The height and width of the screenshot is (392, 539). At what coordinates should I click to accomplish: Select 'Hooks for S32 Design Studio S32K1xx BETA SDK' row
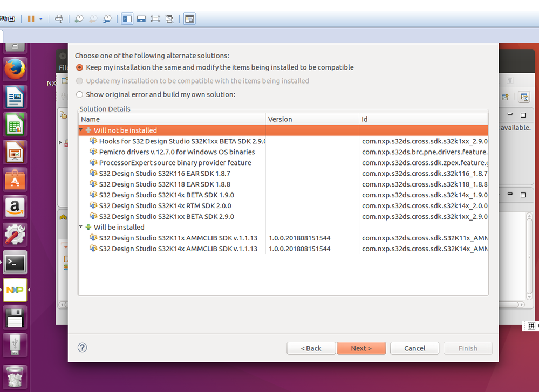pyautogui.click(x=283, y=141)
